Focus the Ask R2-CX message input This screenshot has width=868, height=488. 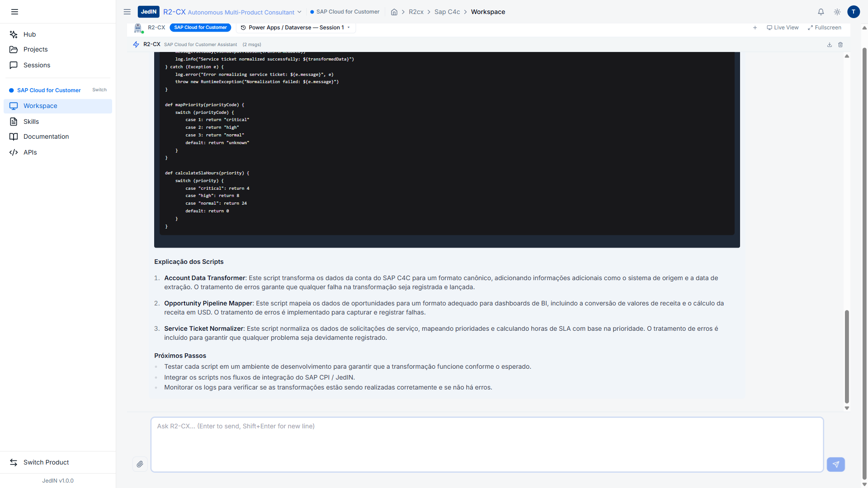click(x=487, y=445)
